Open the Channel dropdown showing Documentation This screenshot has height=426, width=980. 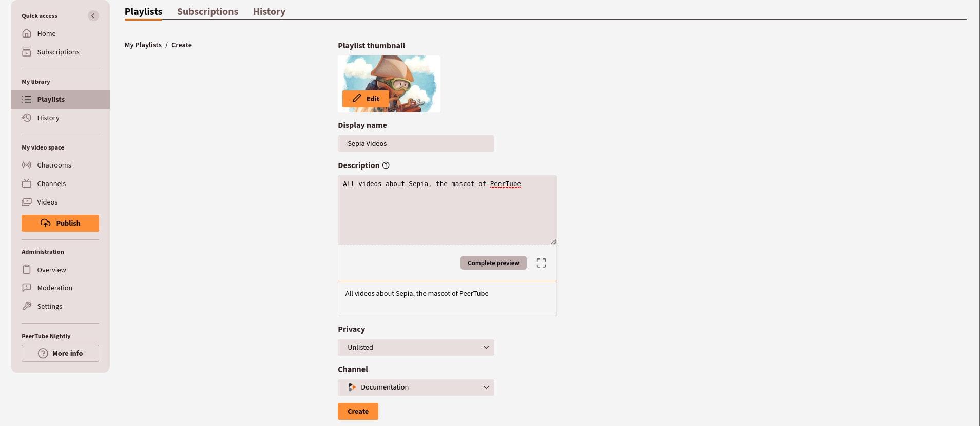(x=416, y=387)
